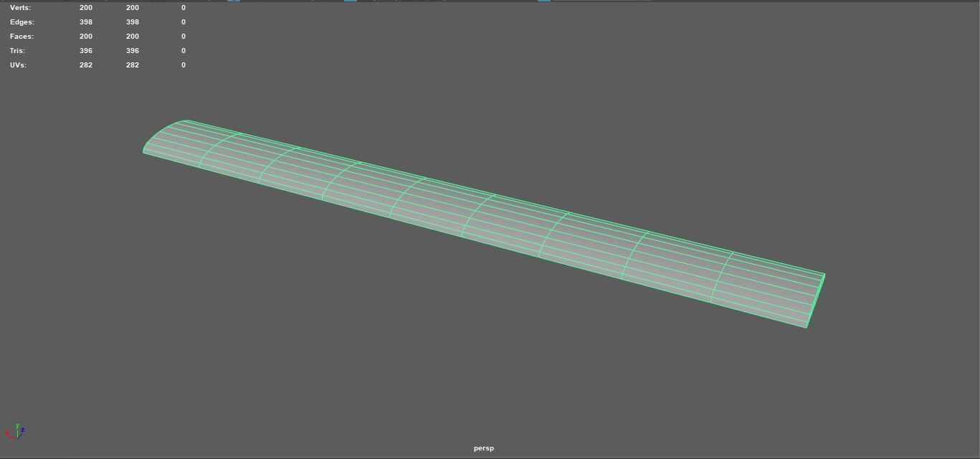Click the Edges: label in the poly count HUD
The image size is (980, 459).
22,22
